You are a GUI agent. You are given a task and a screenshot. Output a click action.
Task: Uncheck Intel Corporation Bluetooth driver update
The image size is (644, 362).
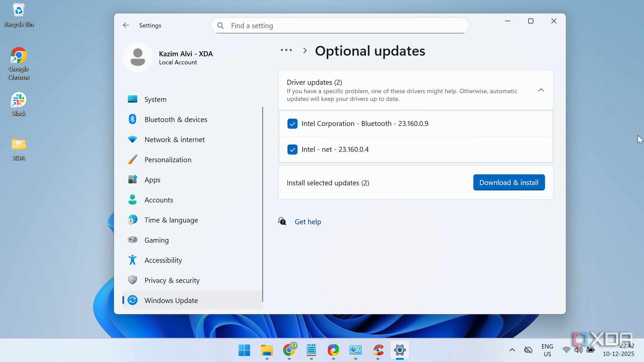292,124
